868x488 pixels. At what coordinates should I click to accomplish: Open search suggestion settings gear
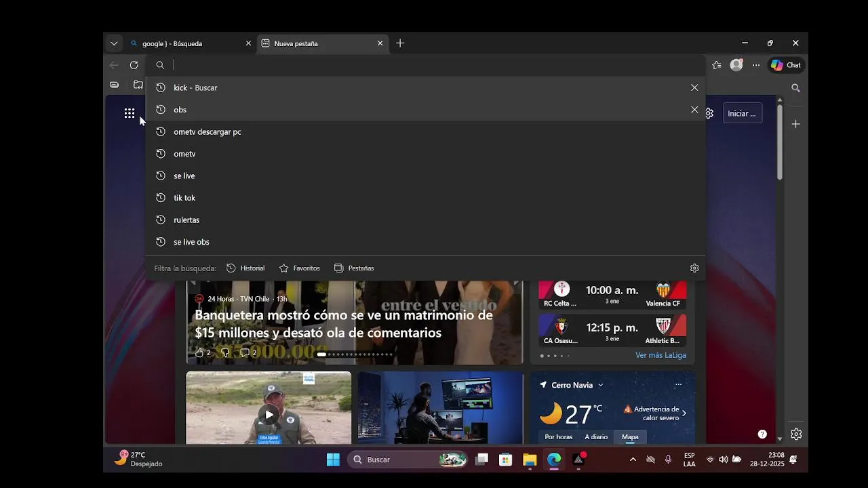[x=694, y=268]
